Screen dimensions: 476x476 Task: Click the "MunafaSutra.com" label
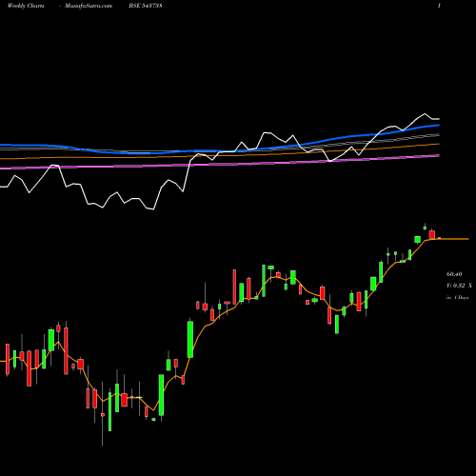89,6
